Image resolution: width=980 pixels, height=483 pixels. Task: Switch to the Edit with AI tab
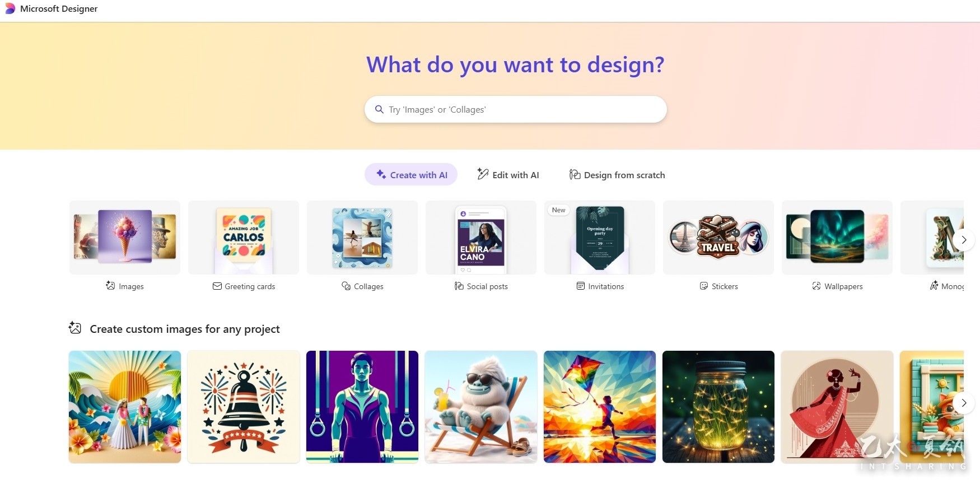coord(508,175)
